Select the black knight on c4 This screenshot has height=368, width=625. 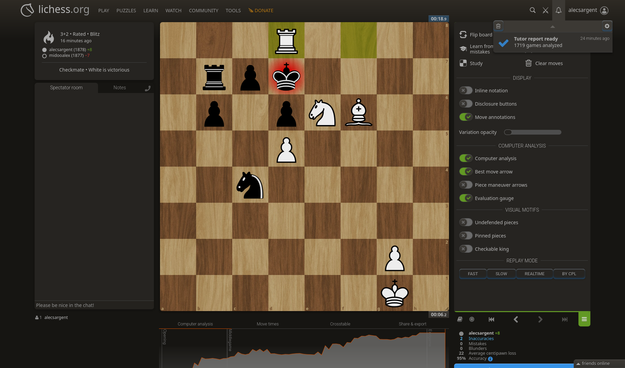click(250, 185)
